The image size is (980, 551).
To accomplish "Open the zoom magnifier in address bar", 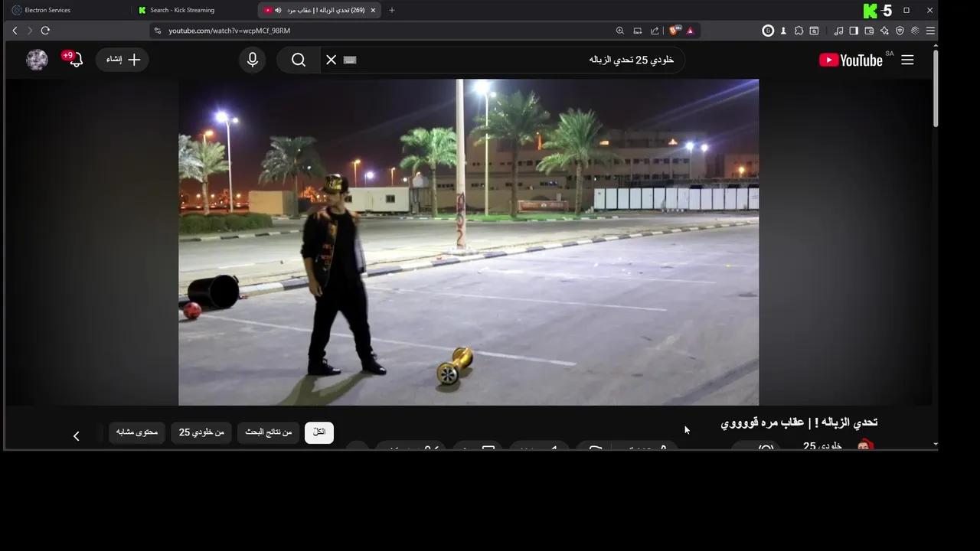I will (x=620, y=31).
